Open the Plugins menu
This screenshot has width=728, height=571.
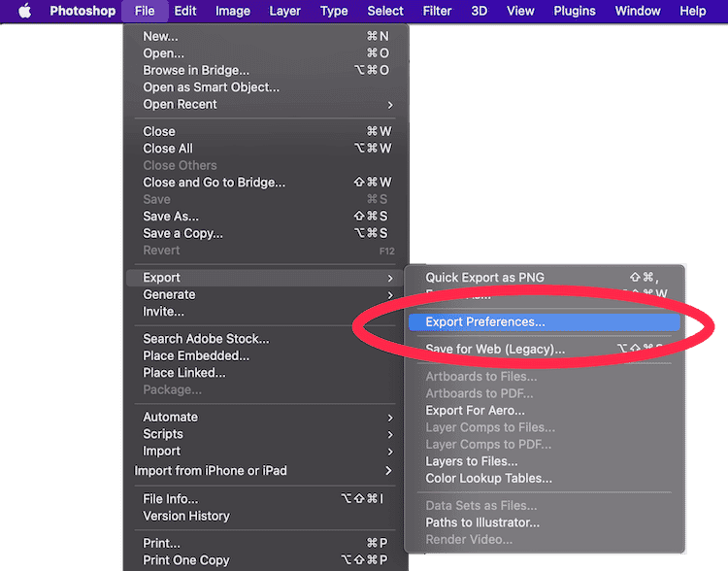point(575,11)
